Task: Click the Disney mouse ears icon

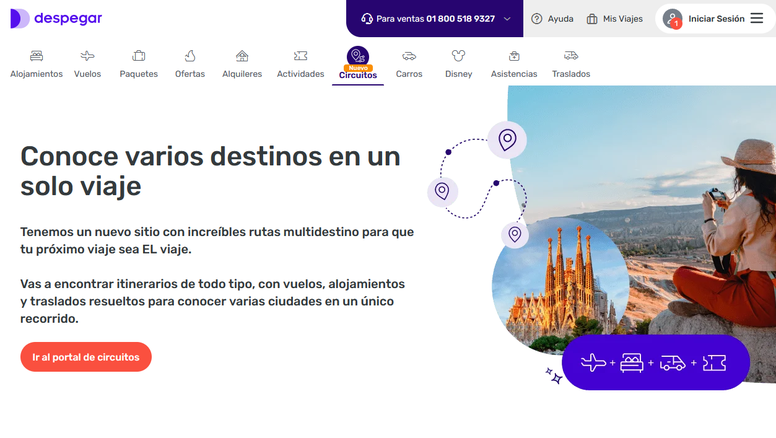Action: click(458, 55)
